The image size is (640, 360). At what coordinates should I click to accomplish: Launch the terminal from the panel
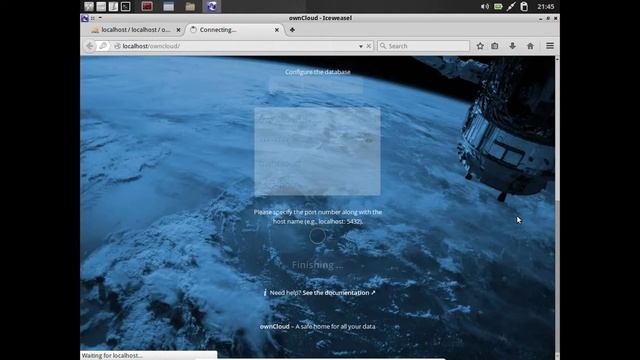click(x=126, y=6)
